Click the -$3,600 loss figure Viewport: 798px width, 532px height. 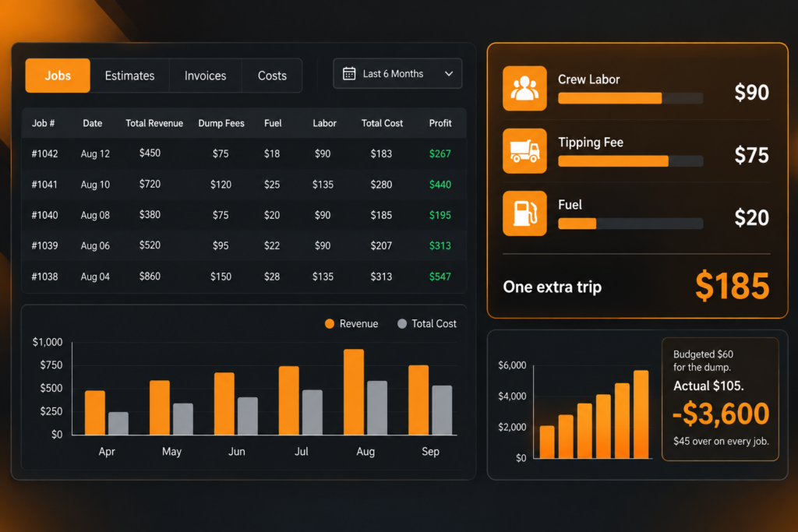(x=721, y=414)
